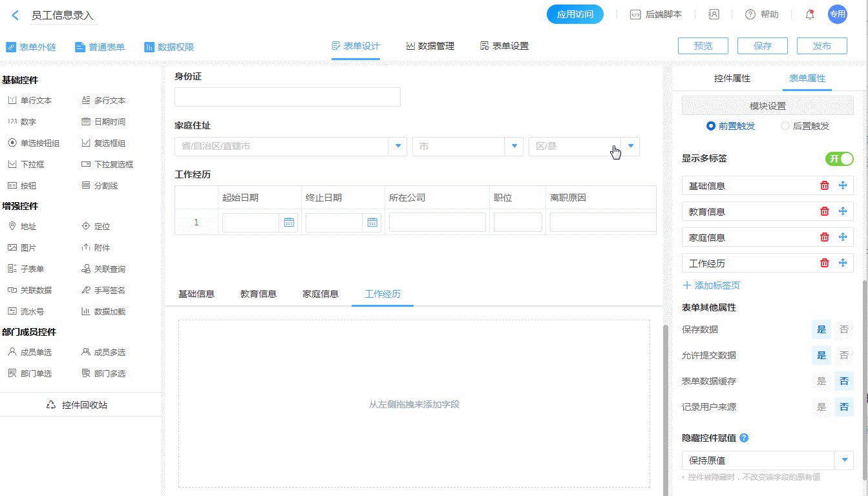868x496 pixels.
Task: Open the 终止日期 calendar picker icon
Action: (372, 222)
